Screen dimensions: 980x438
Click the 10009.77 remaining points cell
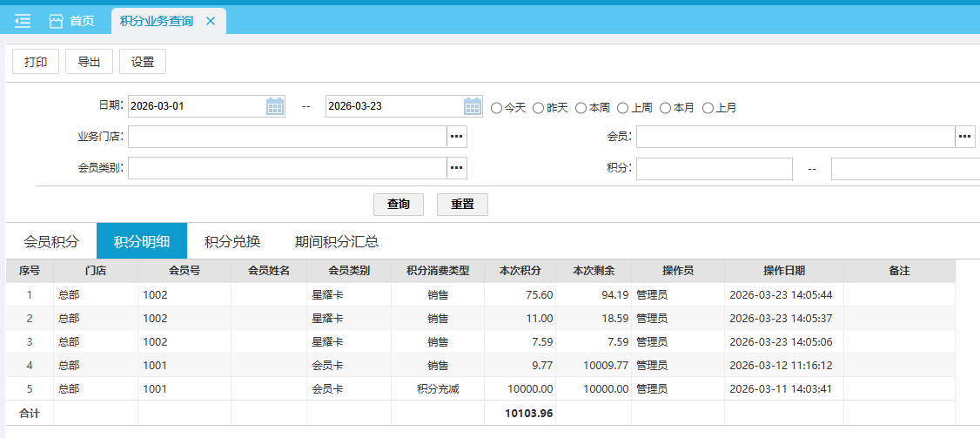click(594, 366)
